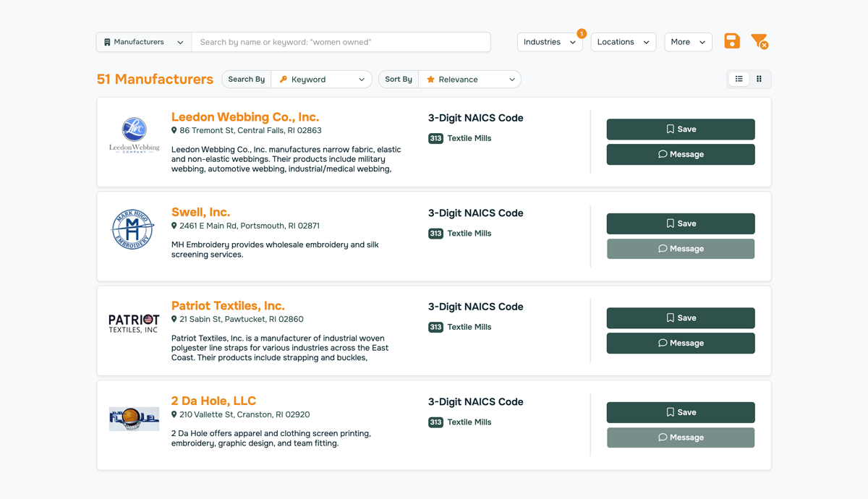Image resolution: width=868 pixels, height=499 pixels.
Task: Click the Message button for Swell, Inc.
Action: click(x=681, y=249)
